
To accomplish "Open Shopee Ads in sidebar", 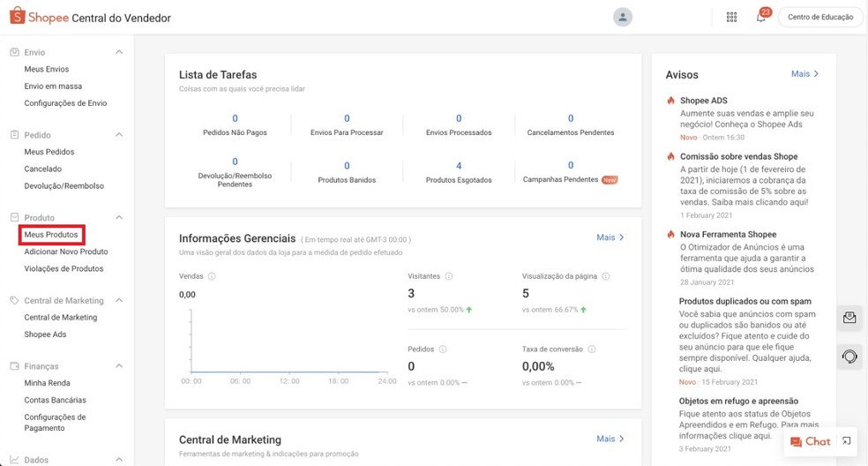I will coord(45,334).
